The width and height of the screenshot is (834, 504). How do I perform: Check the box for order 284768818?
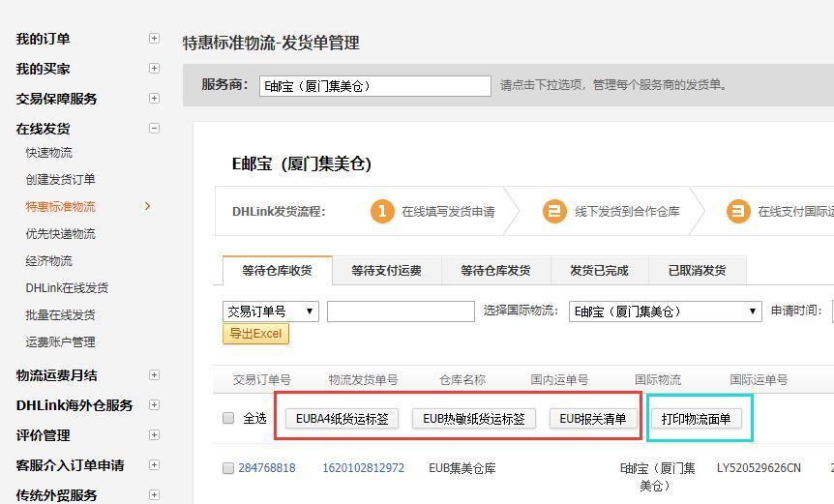[x=228, y=468]
